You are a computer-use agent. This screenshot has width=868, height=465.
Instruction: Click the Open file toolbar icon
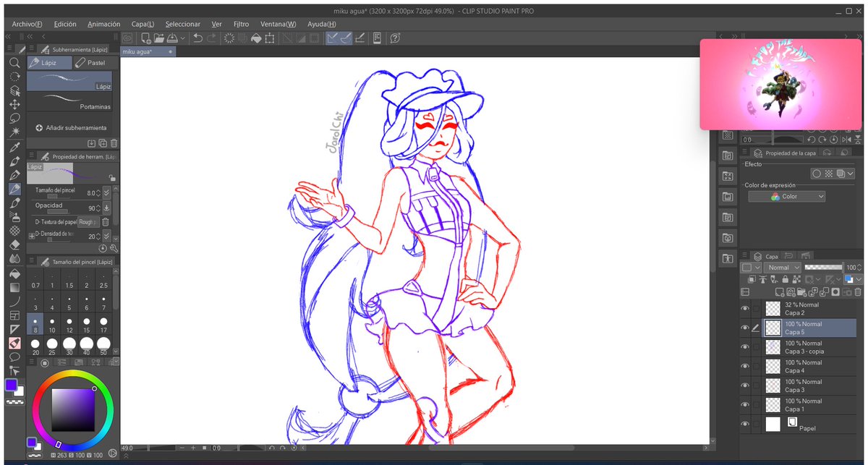[x=160, y=38]
